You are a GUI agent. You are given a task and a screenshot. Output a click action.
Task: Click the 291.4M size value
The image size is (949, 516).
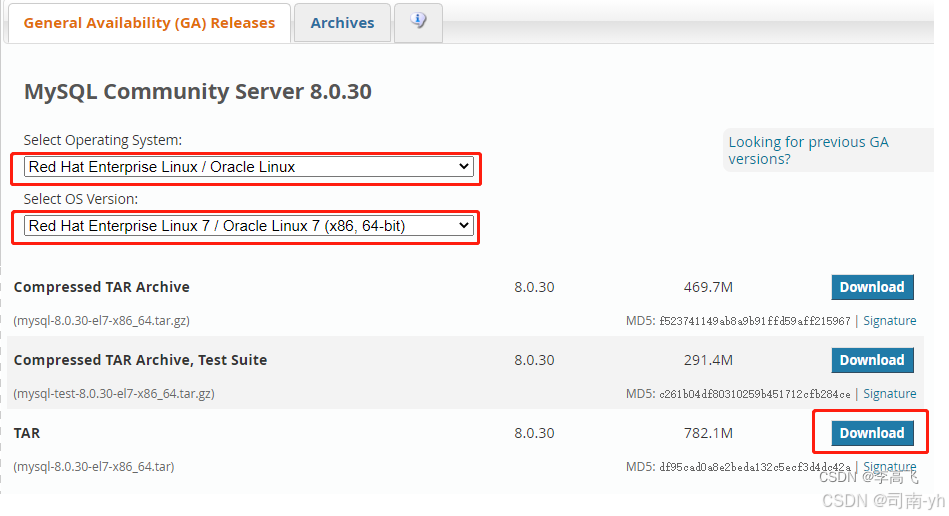pos(708,360)
